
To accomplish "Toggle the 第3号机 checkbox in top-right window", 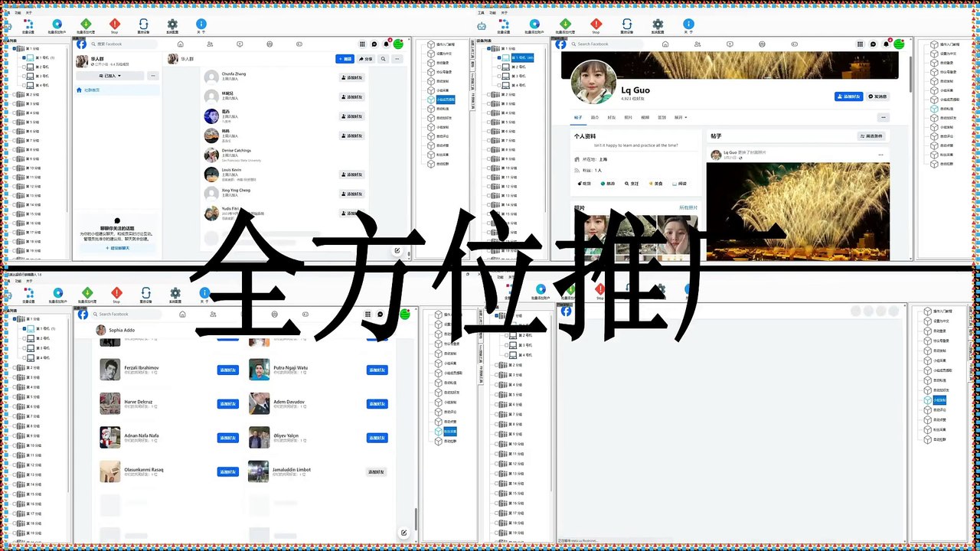I will [500, 77].
